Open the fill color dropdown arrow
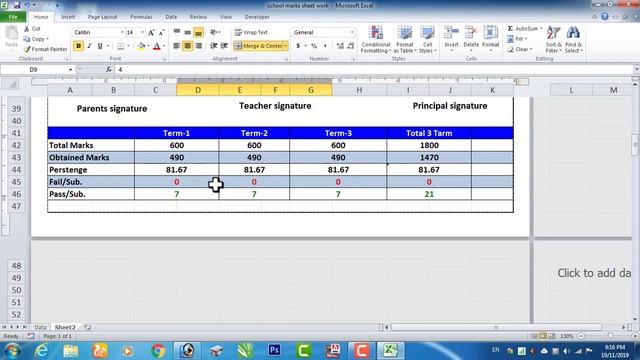This screenshot has width=640, height=360. pos(148,46)
